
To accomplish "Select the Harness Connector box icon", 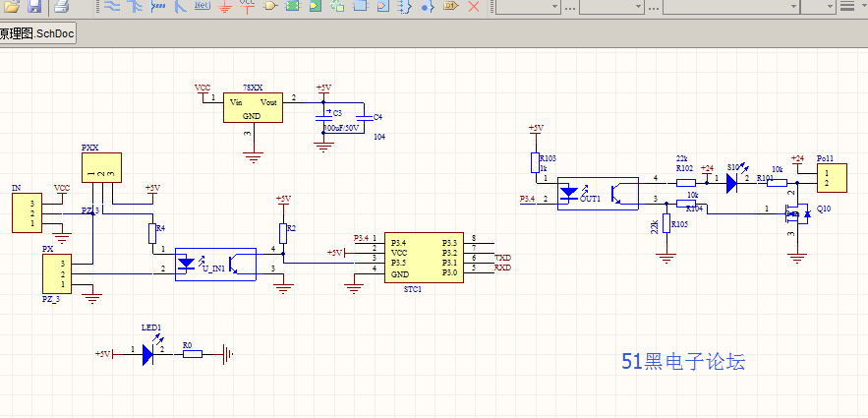I will 361,6.
